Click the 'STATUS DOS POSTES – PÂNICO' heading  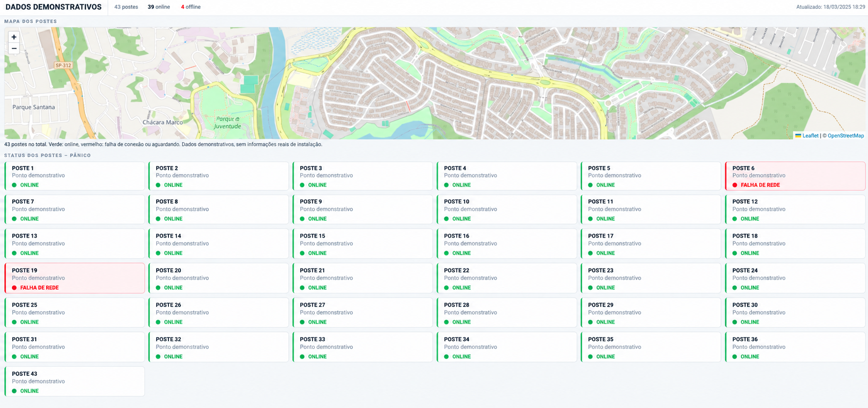(x=47, y=155)
